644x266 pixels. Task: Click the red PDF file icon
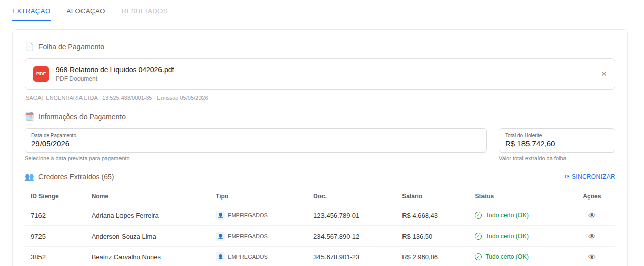pos(41,74)
